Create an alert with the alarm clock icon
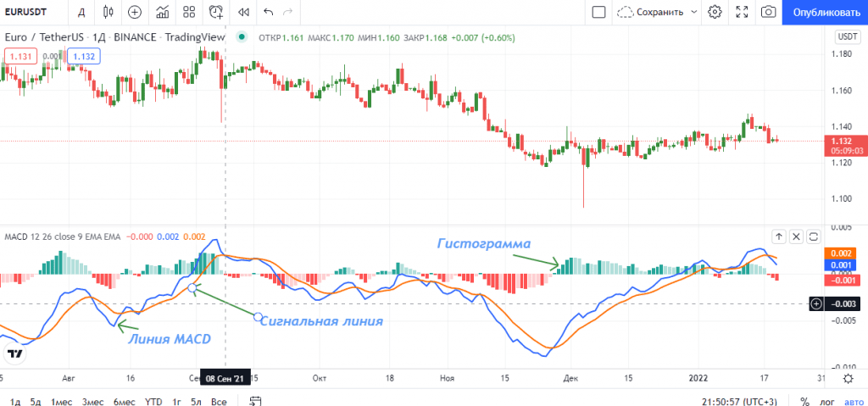Viewport: 868px width, 406px height. 217,12
